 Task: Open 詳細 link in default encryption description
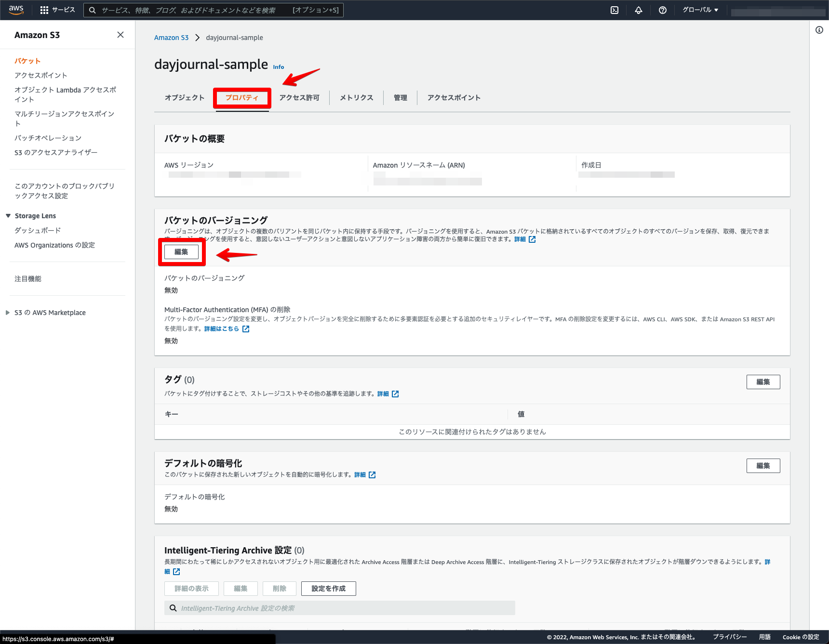point(360,475)
